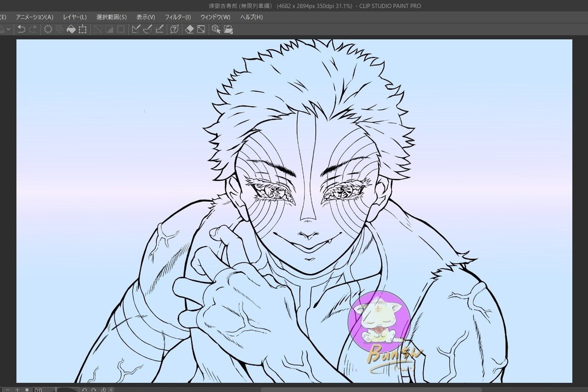Click the 3D cube with cursor icon

click(x=216, y=29)
